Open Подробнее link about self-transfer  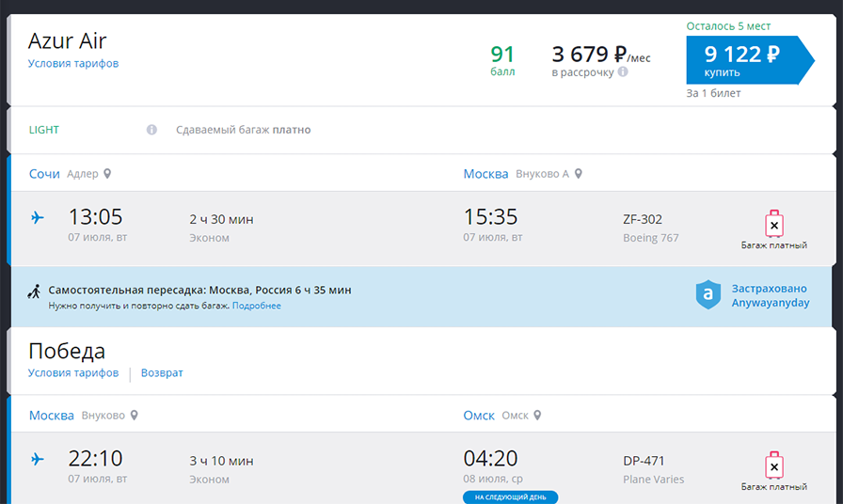tap(257, 306)
